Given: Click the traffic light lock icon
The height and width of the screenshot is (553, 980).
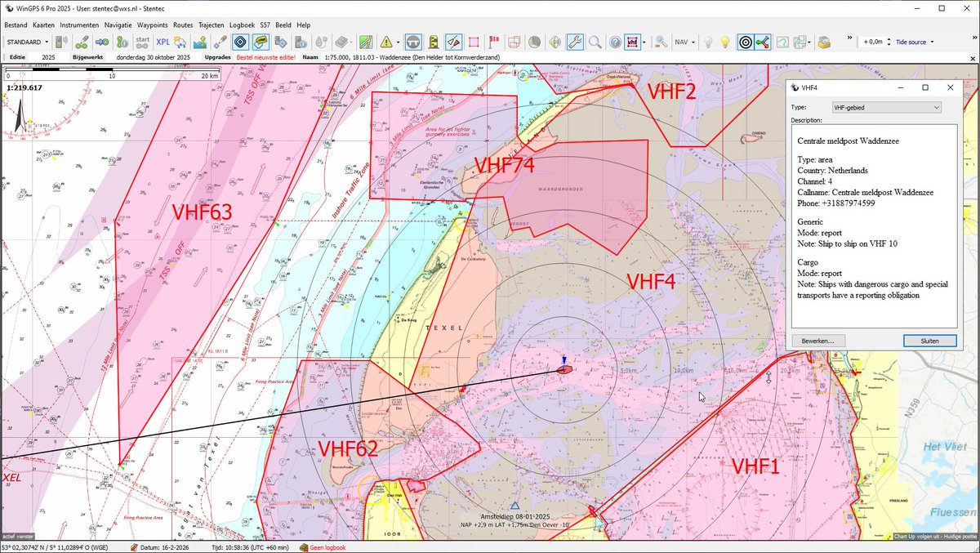Looking at the screenshot, I should point(434,42).
